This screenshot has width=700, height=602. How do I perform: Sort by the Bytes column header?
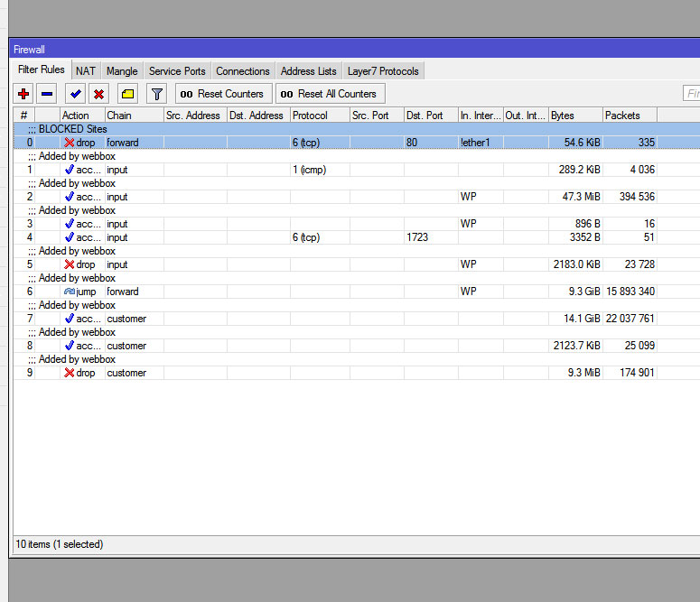(574, 116)
